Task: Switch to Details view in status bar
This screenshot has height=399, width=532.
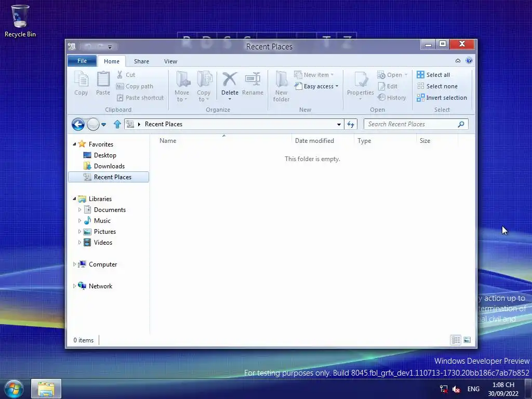Action: click(456, 340)
